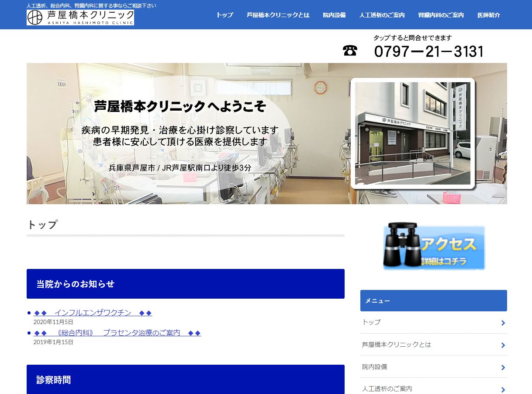Expand the 芦屋橋本クリニックとは sidebar chevron
The image size is (532, 394).
(x=503, y=345)
